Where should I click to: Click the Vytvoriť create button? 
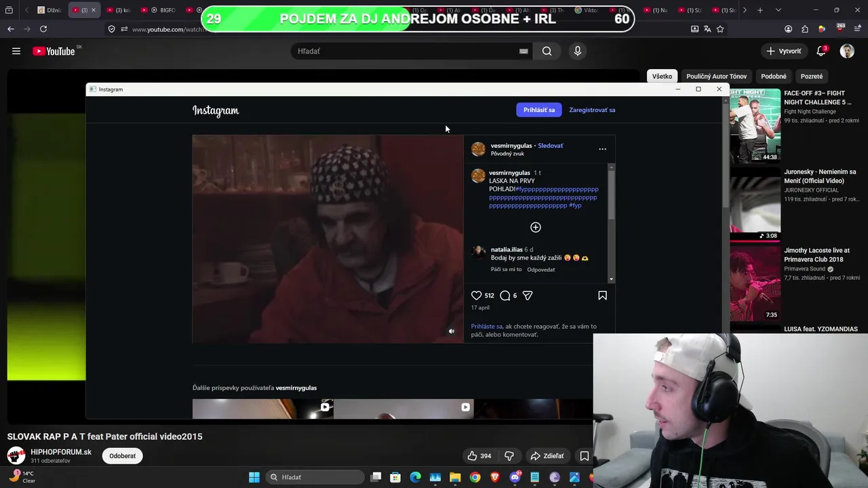click(784, 51)
